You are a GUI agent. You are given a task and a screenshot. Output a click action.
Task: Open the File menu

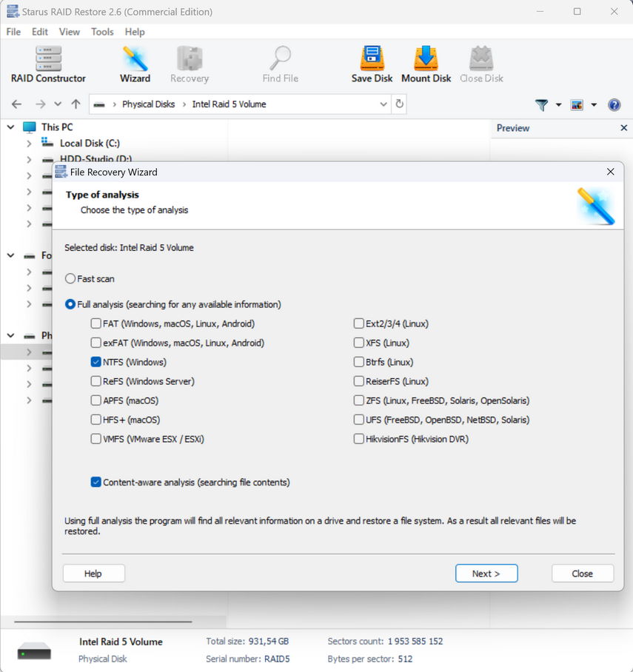(x=13, y=32)
